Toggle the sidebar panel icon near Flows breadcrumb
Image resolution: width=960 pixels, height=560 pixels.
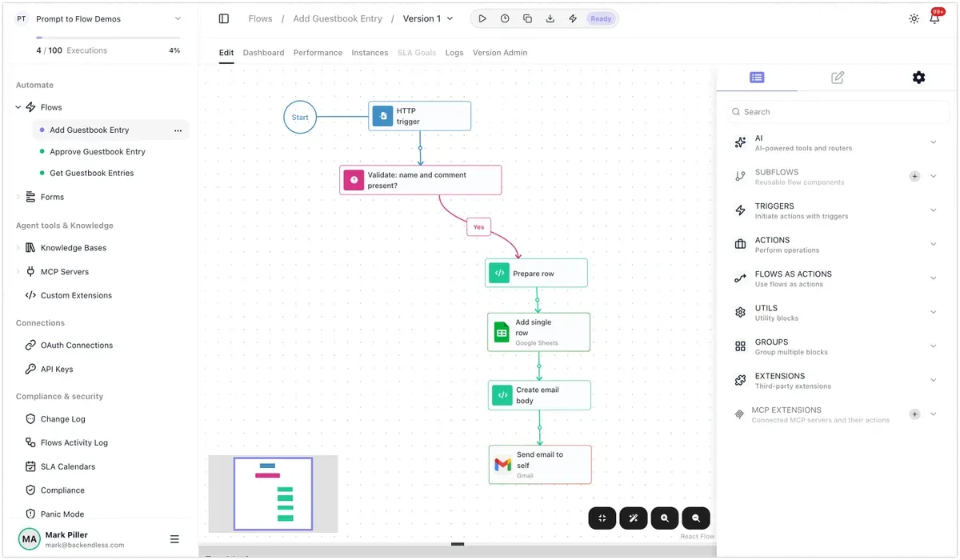pos(224,18)
